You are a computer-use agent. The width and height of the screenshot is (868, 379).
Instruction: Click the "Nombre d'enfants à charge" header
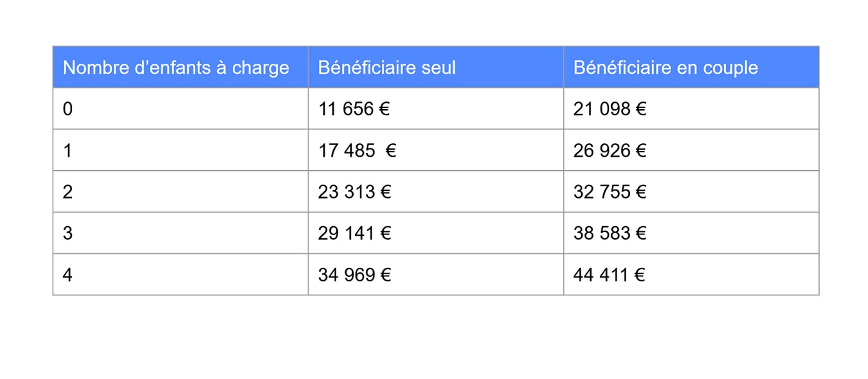point(176,67)
